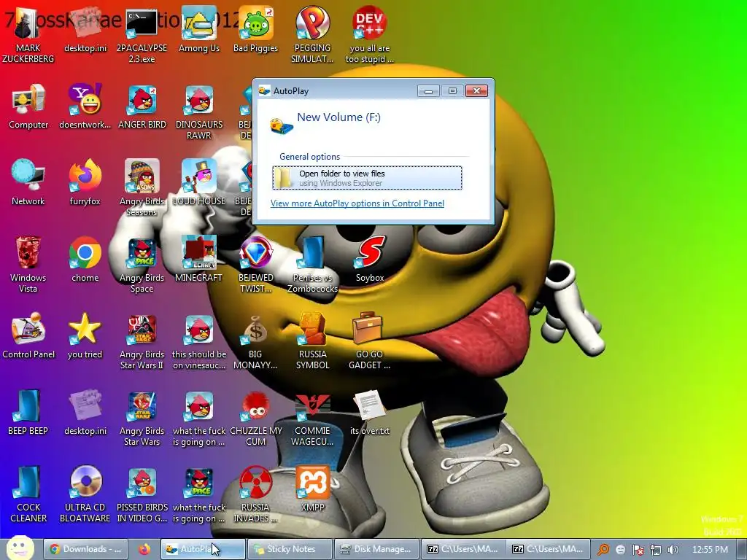
Task: Open the Computer desktop icon
Action: coord(28,106)
